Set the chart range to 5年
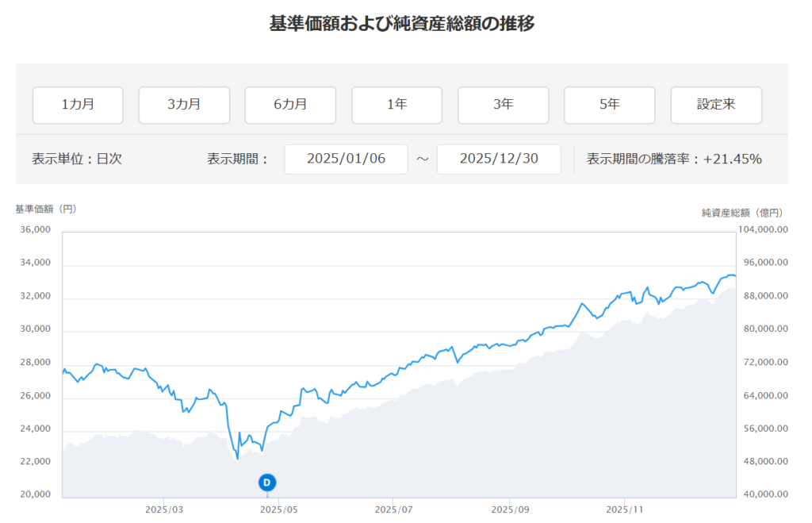The height and width of the screenshot is (523, 812). pos(609,105)
